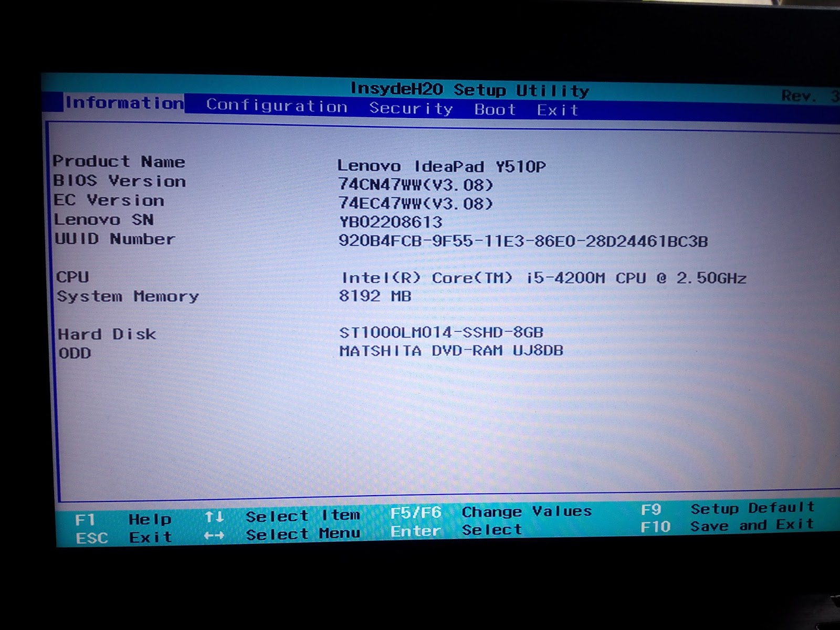Click the Save and Exit legend
This screenshot has height=630, width=840.
point(752,525)
